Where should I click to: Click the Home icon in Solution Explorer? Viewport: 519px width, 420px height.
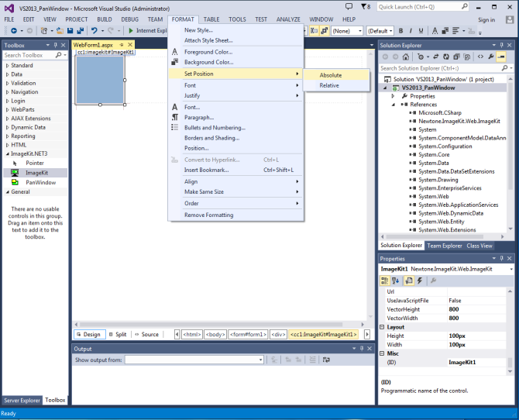[405, 57]
